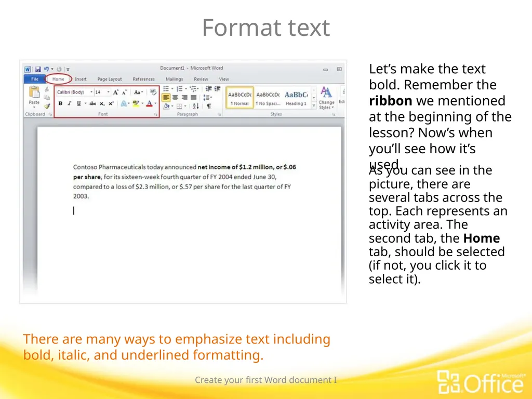The height and width of the screenshot is (399, 532).
Task: Click the Sort A-Z icon
Action: point(196,106)
